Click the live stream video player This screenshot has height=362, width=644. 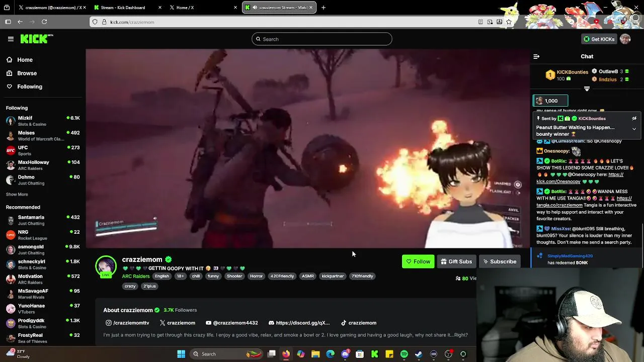308,149
